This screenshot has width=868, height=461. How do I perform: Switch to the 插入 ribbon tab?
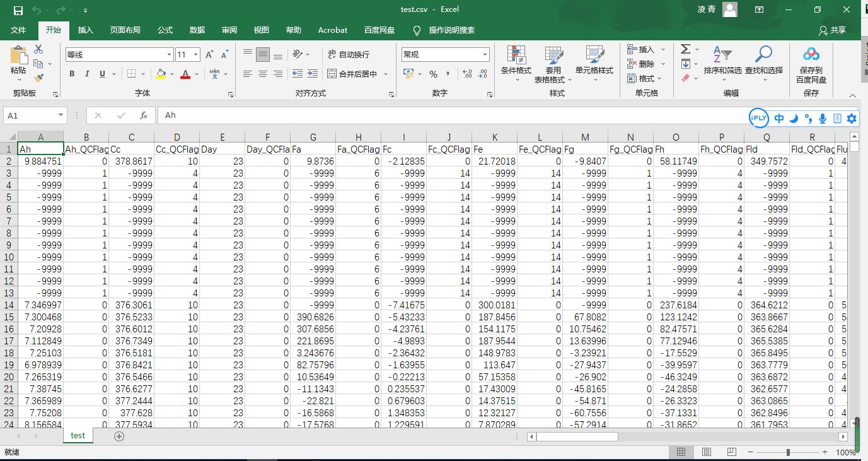click(85, 30)
